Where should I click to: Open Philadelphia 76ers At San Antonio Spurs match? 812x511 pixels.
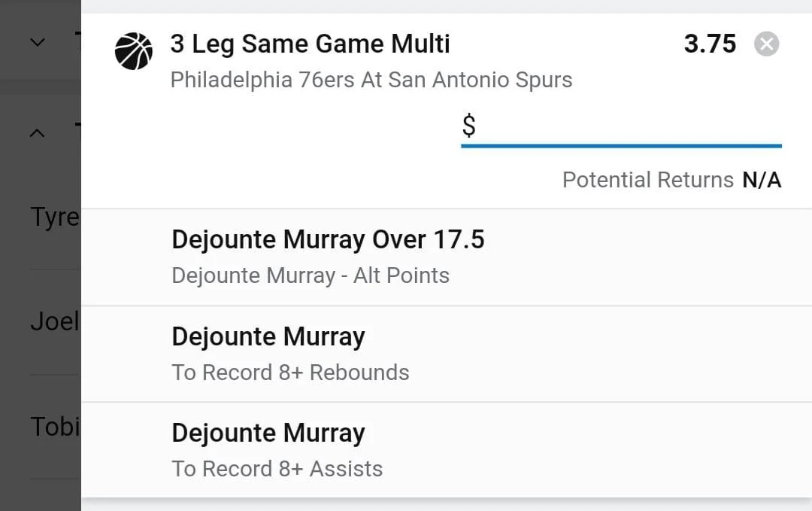point(371,80)
